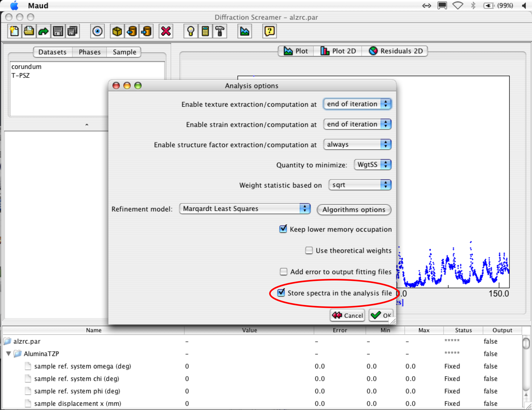Toggle Store spectra in the analysis file
The width and height of the screenshot is (532, 410).
[281, 293]
